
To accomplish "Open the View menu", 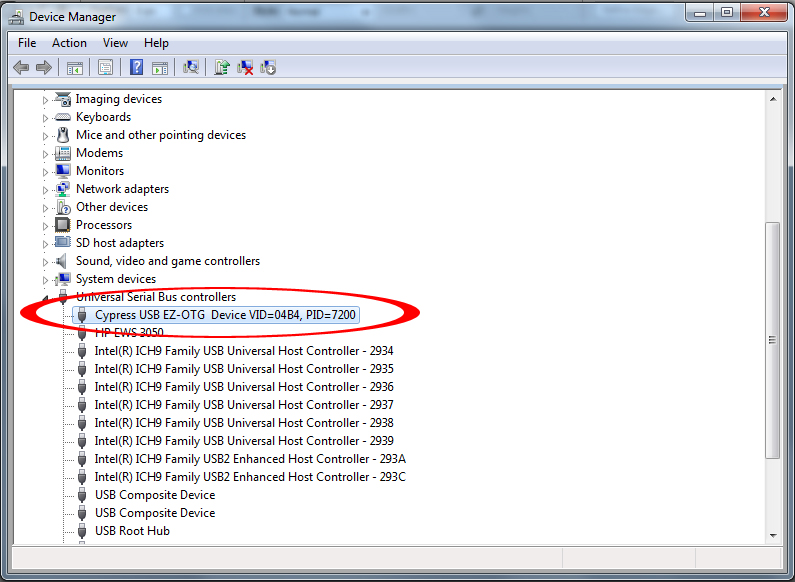I will click(x=115, y=43).
